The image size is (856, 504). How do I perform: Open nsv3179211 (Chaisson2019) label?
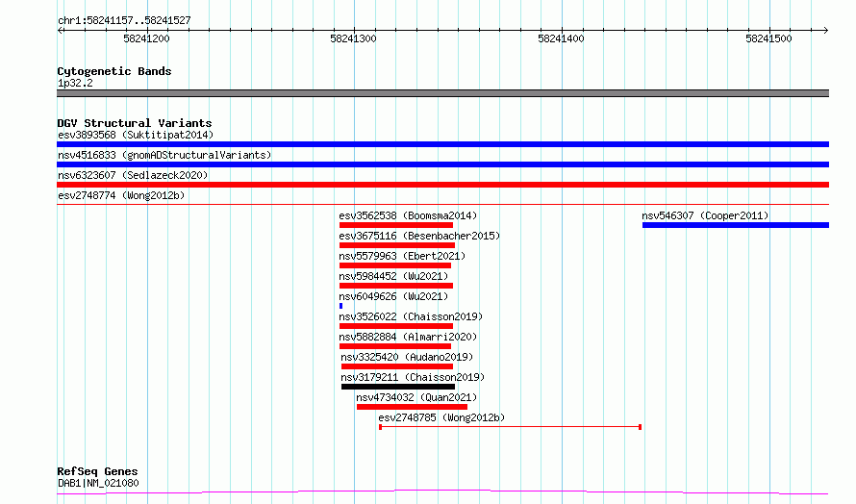point(413,377)
